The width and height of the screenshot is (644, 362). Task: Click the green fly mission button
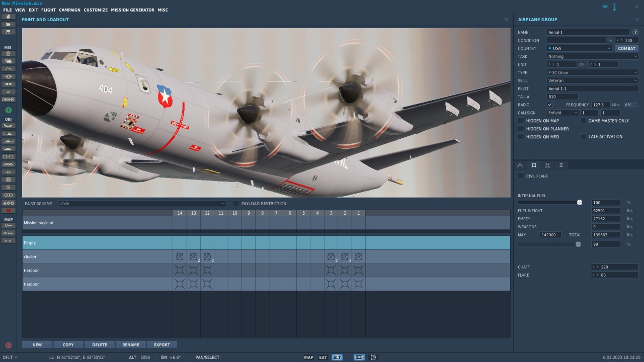[x=8, y=110]
